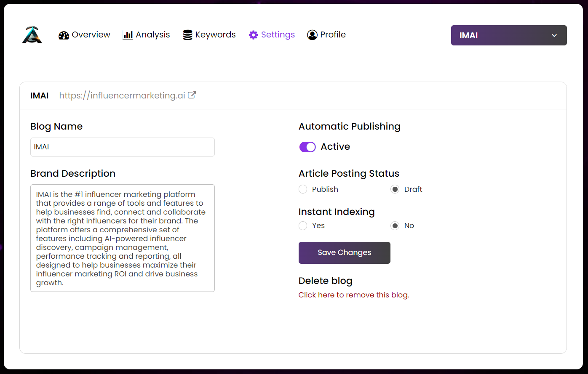Click the Delete blog heading
The height and width of the screenshot is (374, 588).
(325, 281)
